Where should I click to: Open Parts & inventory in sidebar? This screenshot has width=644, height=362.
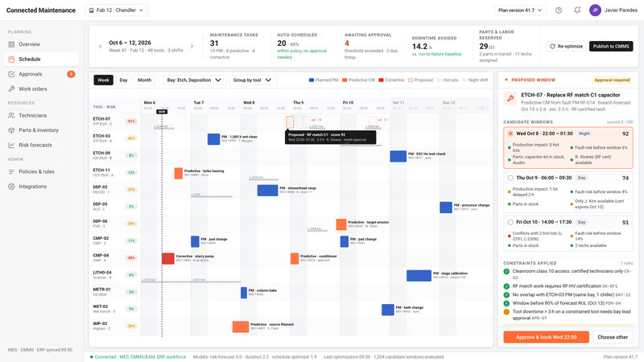coord(41,130)
